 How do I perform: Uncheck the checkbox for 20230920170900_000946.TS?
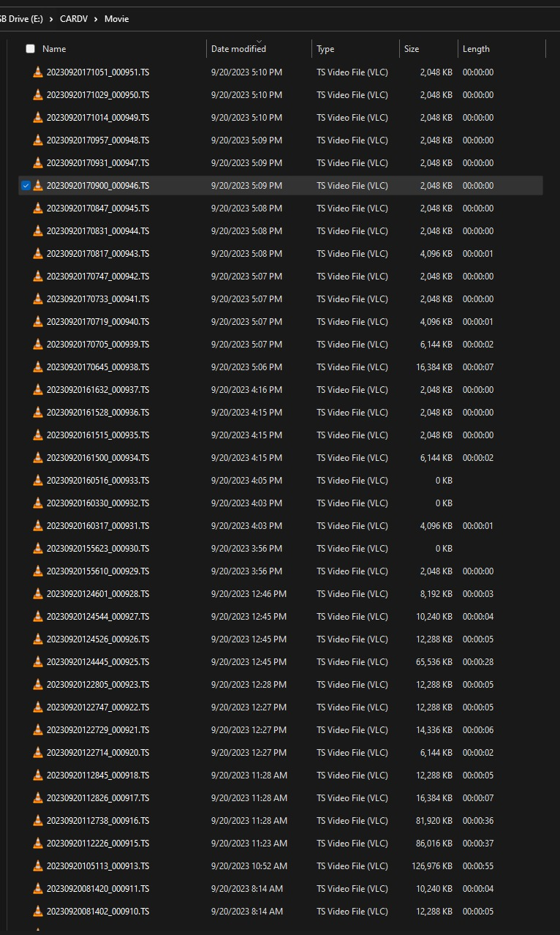(x=26, y=186)
